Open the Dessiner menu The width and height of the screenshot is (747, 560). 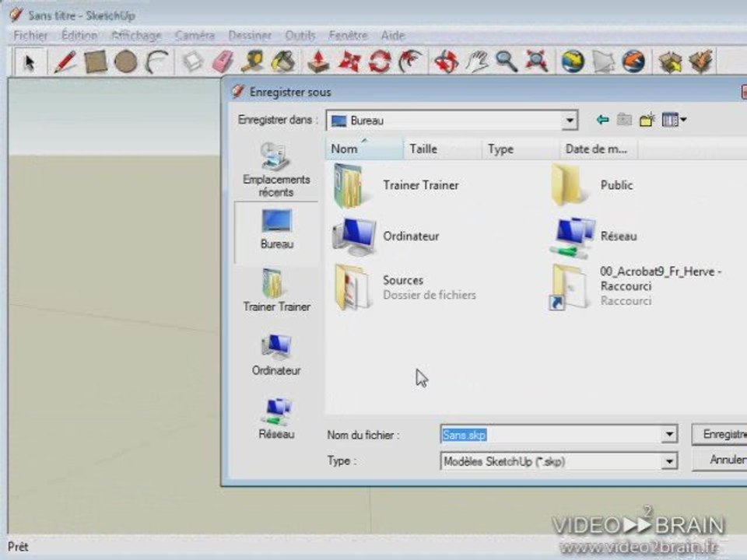[x=250, y=35]
